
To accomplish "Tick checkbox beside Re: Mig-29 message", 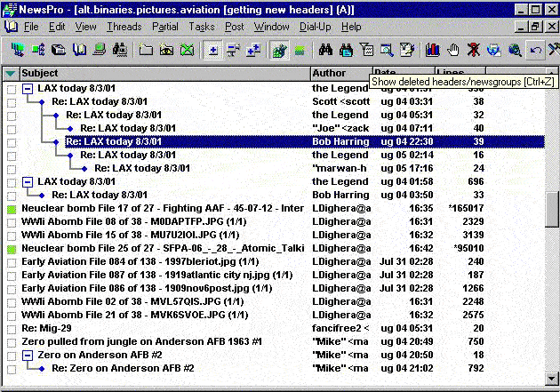I will coord(12,329).
